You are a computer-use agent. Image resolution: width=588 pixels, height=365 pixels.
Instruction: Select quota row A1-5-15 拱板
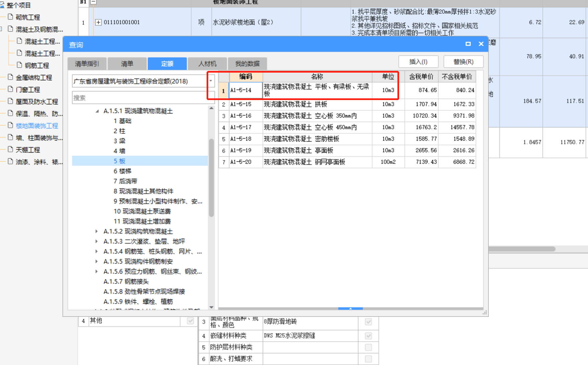[x=347, y=104]
